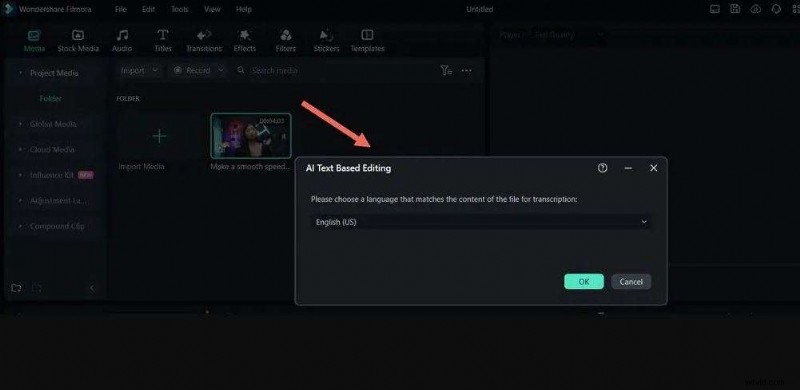This screenshot has height=390, width=800.
Task: Open the Edit menu
Action: pos(148,9)
